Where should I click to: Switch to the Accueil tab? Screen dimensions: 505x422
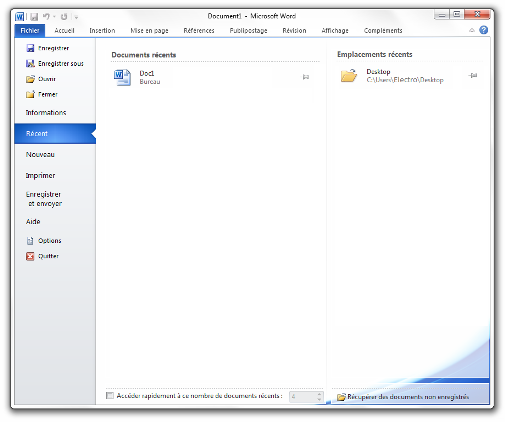pos(64,31)
